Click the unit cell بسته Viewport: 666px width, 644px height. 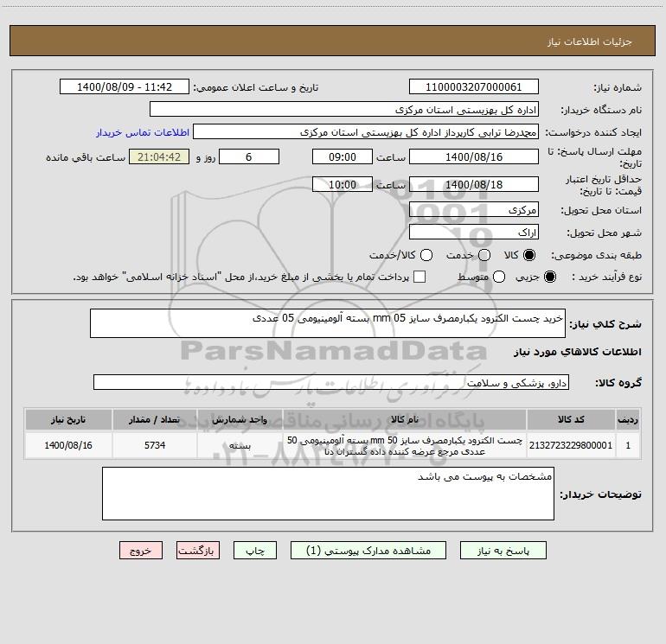point(240,445)
